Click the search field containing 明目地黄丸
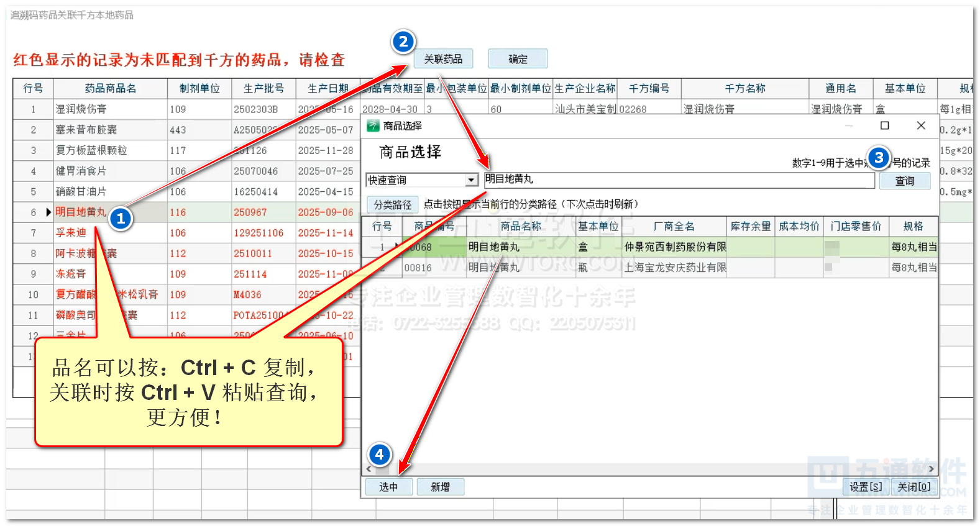The width and height of the screenshot is (980, 526). pyautogui.click(x=679, y=179)
